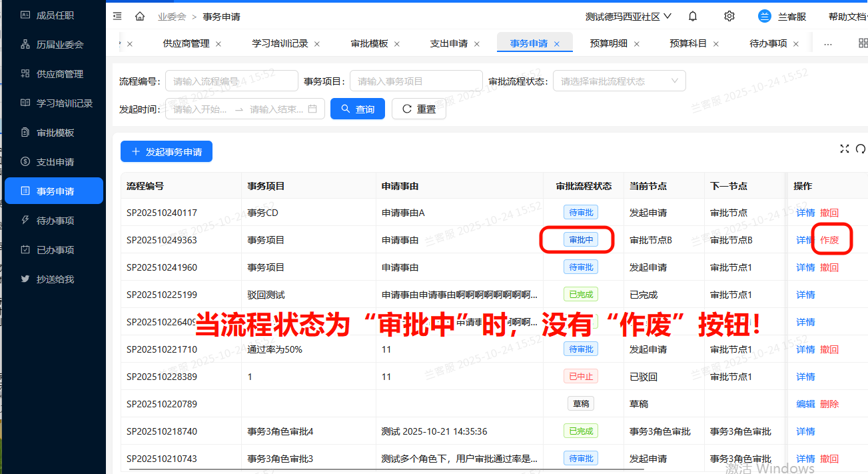Expand the 审批流程状态 dropdown
The image size is (868, 474).
(619, 81)
